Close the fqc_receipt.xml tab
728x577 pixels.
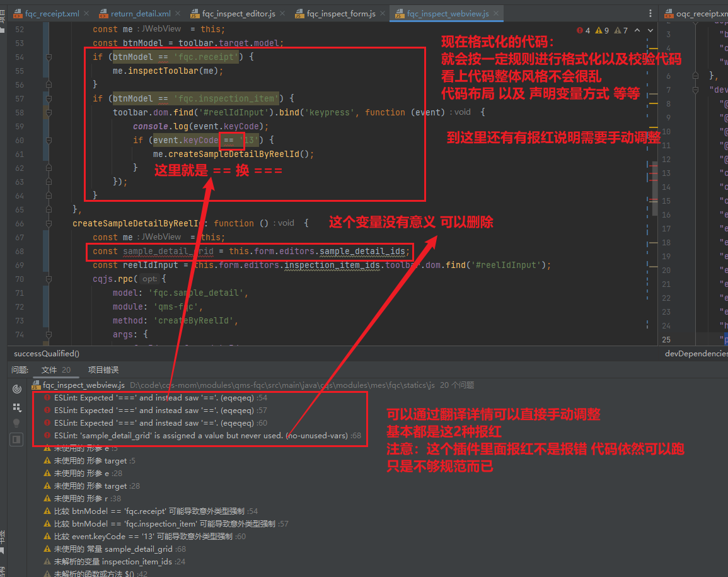click(86, 14)
